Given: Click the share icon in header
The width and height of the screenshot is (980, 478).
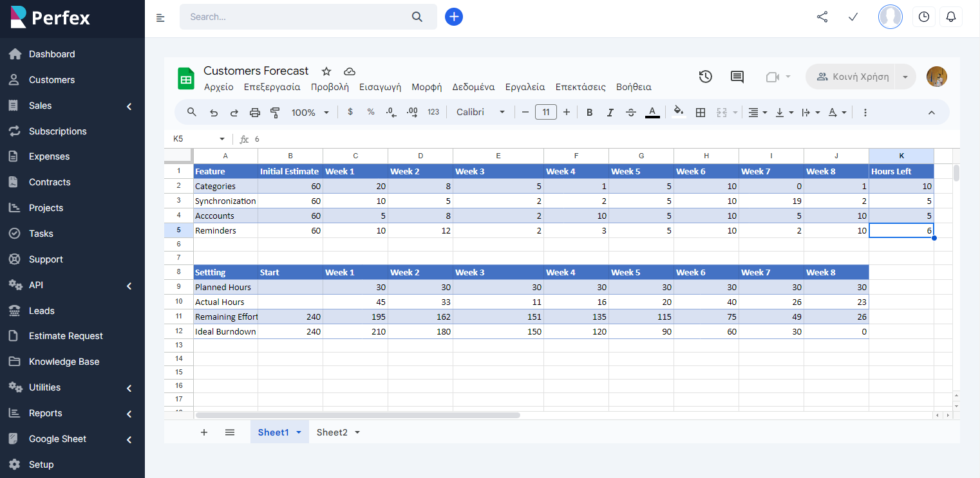Looking at the screenshot, I should pos(822,17).
